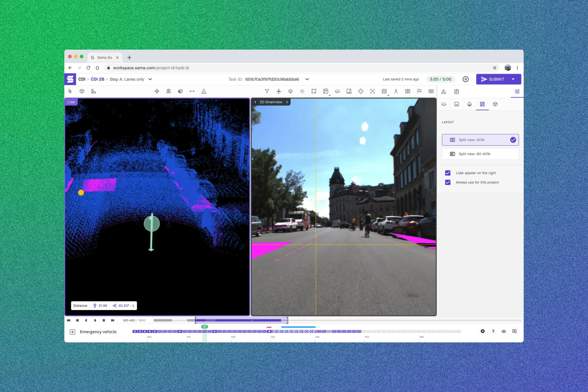Select the 3D polygon annotation tool
588x392 pixels.
tap(314, 91)
